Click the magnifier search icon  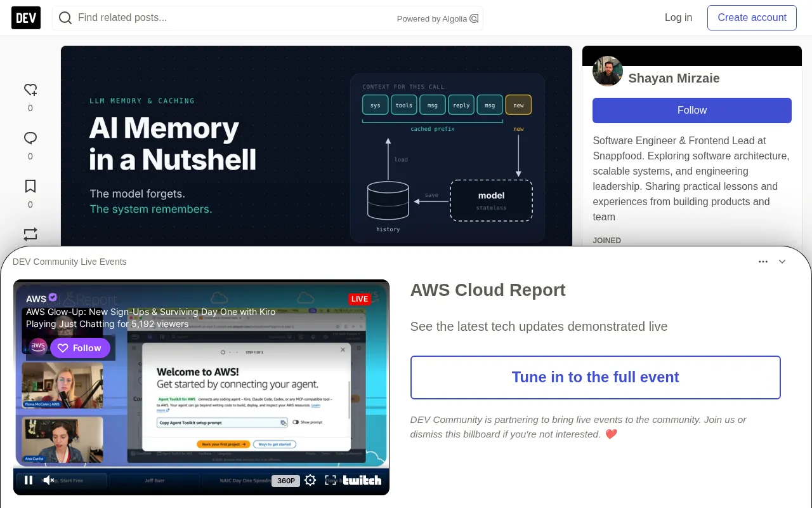click(65, 18)
